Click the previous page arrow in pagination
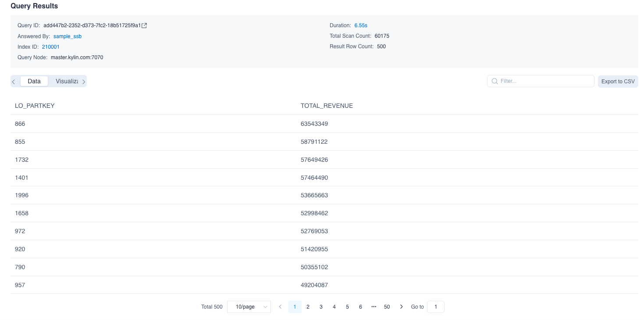644x320 pixels. point(281,307)
